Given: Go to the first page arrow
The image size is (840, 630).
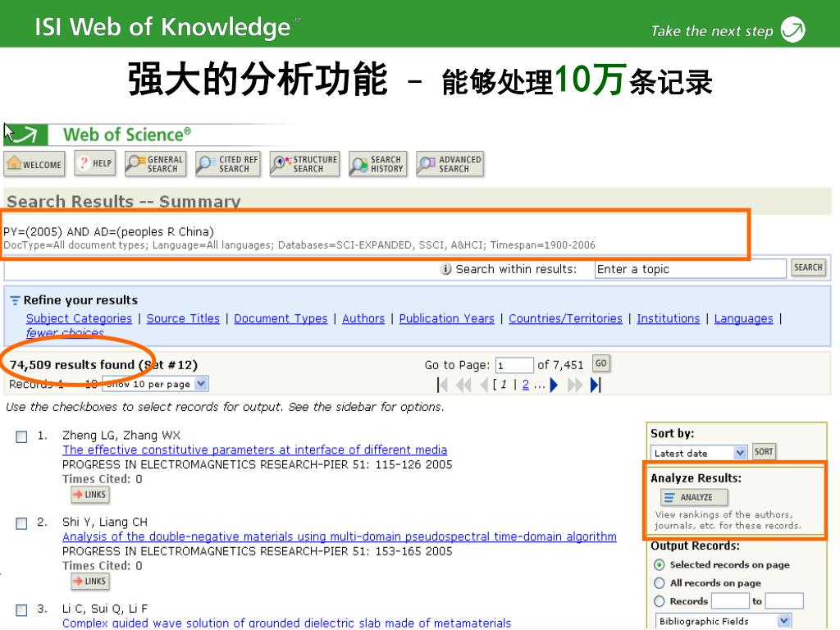Looking at the screenshot, I should tap(442, 385).
